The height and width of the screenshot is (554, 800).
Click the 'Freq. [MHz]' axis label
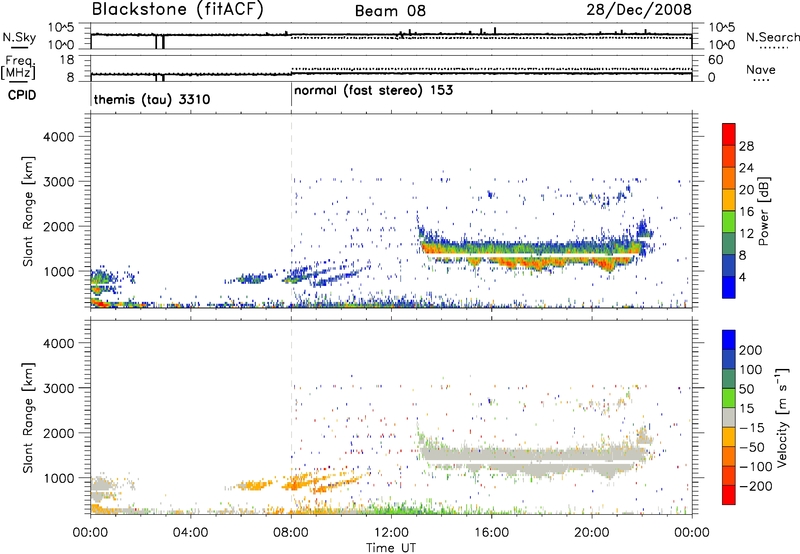[19, 67]
